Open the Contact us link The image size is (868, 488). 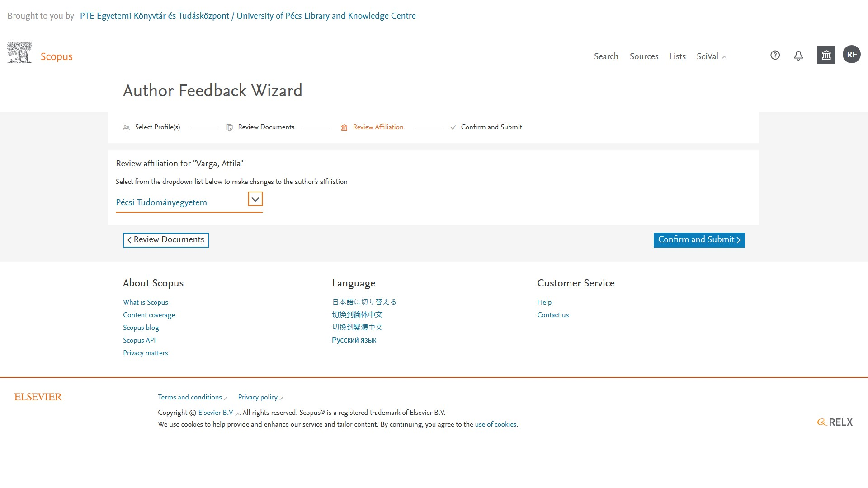click(x=553, y=315)
